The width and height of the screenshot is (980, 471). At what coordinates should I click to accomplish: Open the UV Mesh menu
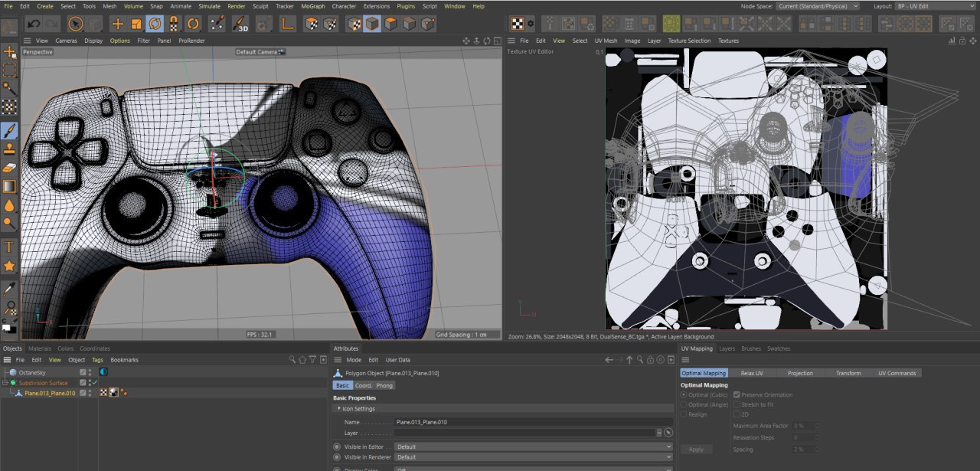click(x=606, y=41)
